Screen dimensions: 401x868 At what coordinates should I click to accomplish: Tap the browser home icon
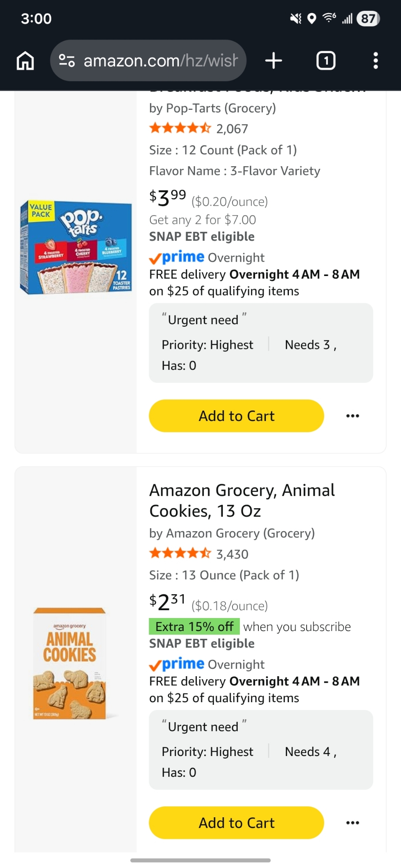(25, 61)
